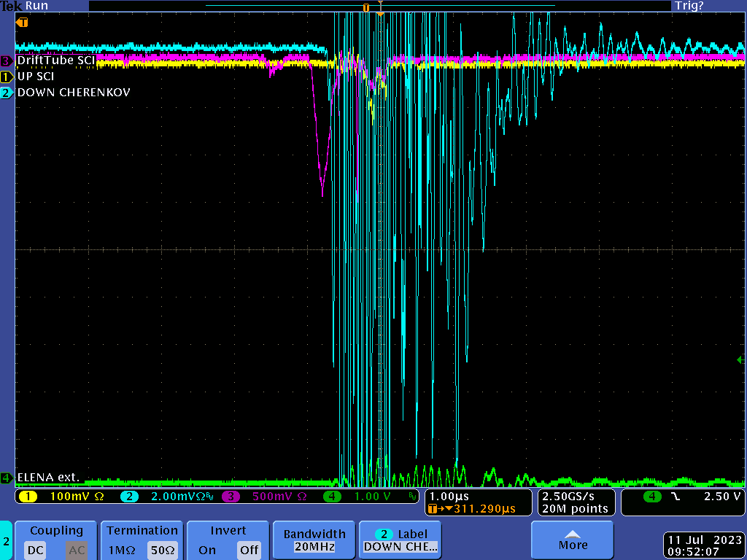747x560 pixels.
Task: Click the channel 3 DriftTube SCI marker
Action: pyautogui.click(x=7, y=61)
